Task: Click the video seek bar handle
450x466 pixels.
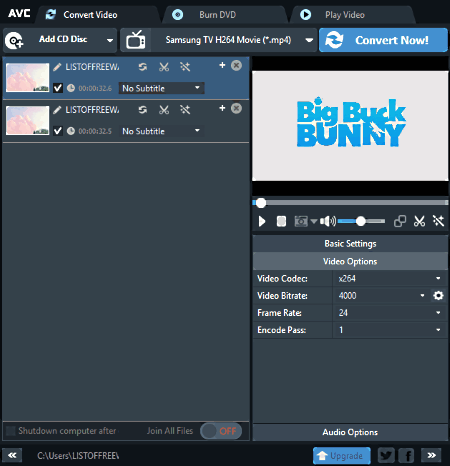Action: [261, 203]
